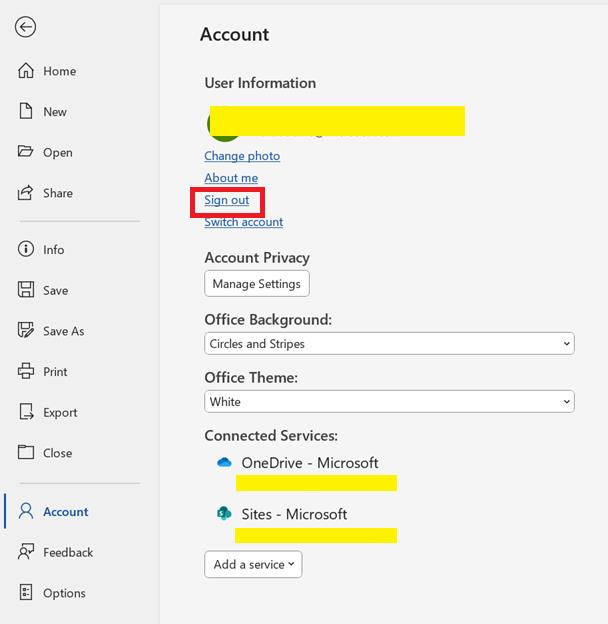Viewport: 608px width, 624px height.
Task: Click the SharePoint Sites icon
Action: [224, 513]
